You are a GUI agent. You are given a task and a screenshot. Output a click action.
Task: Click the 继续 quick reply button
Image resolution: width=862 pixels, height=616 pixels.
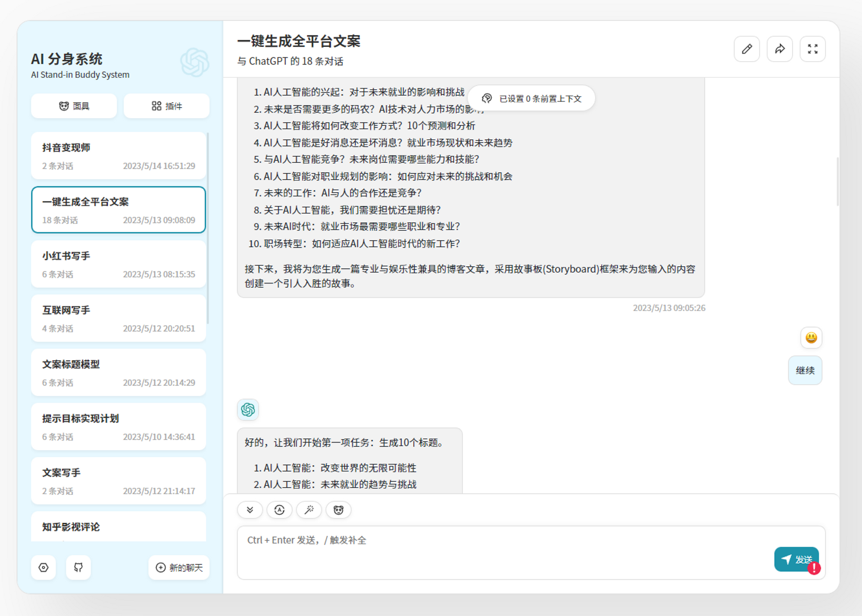(x=805, y=370)
